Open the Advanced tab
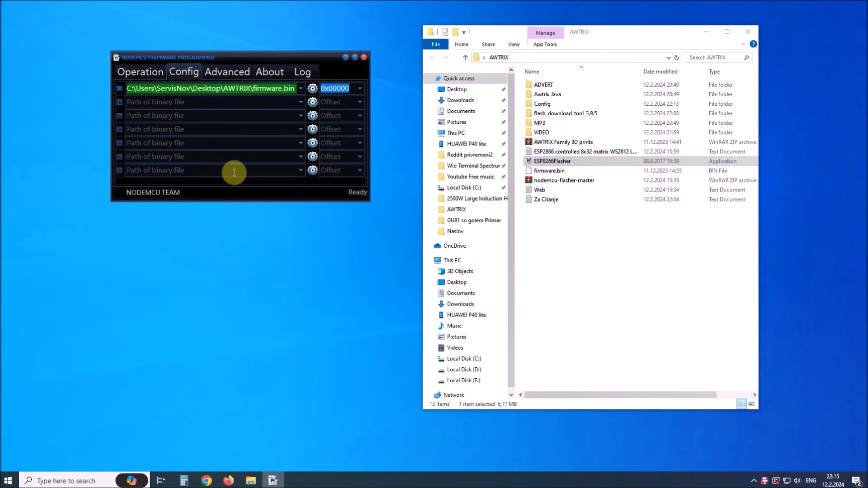This screenshot has height=488, width=868. [x=227, y=72]
